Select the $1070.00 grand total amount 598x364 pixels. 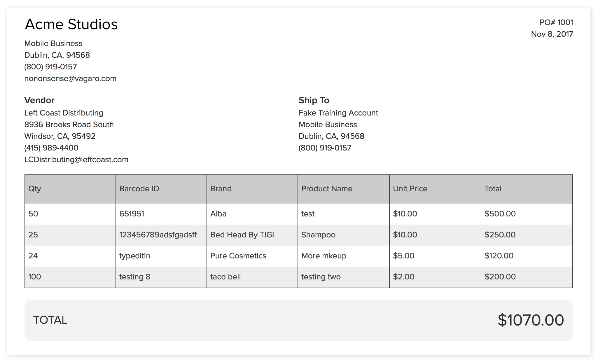tap(531, 320)
